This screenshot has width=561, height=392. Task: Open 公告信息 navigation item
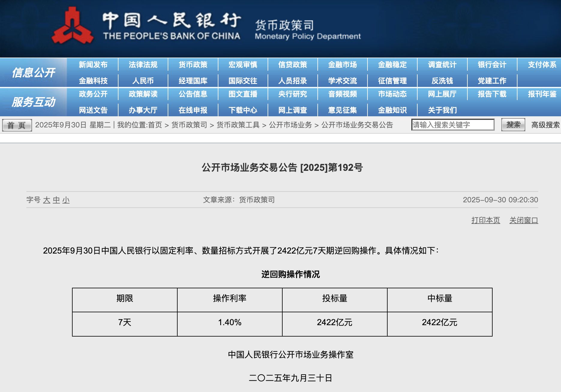193,94
